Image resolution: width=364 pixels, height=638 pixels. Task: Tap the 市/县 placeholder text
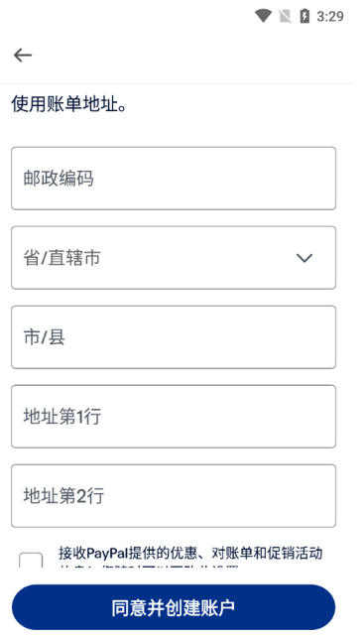(44, 337)
